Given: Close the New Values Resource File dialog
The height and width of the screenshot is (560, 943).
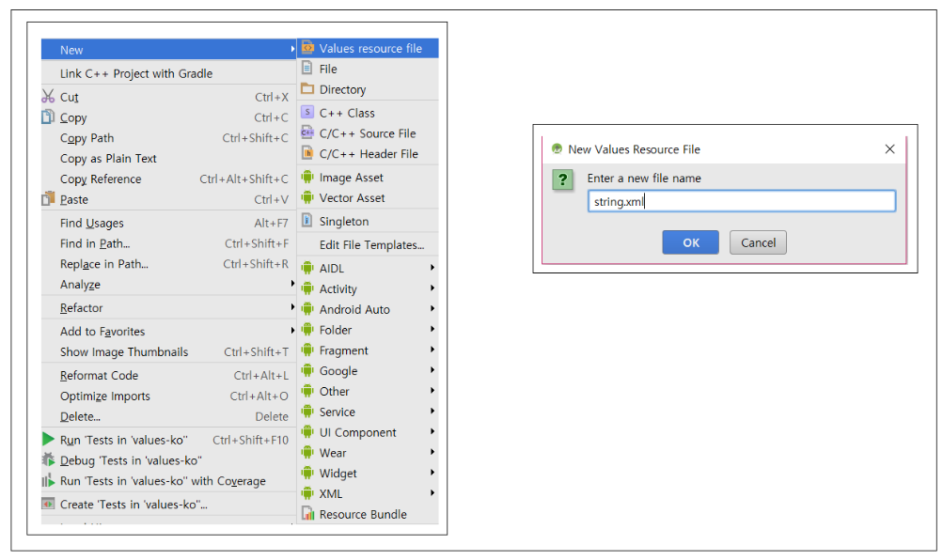Looking at the screenshot, I should click(889, 149).
